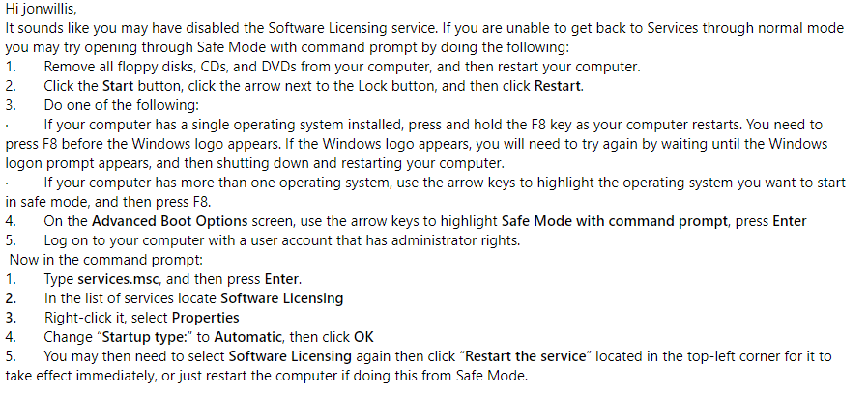This screenshot has height=394, width=868.
Task: Click 'Do one of the following:' text
Action: [x=121, y=105]
